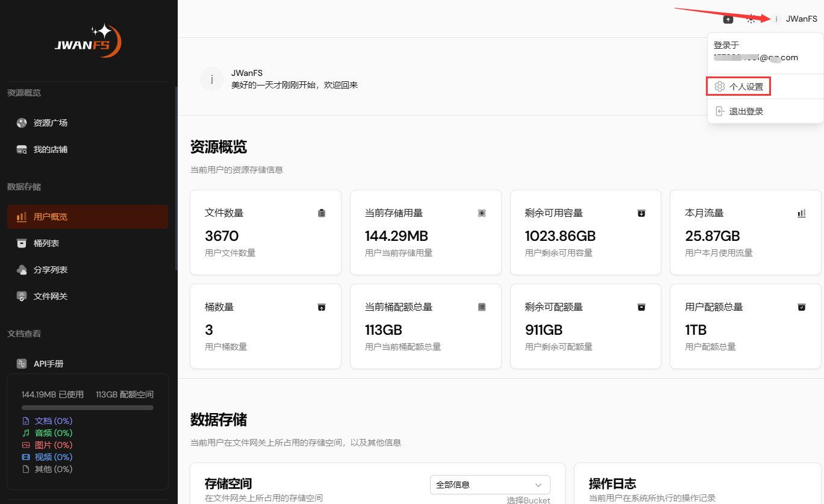Click the 文档 (0%) legend entry
The image size is (824, 504).
[47, 421]
